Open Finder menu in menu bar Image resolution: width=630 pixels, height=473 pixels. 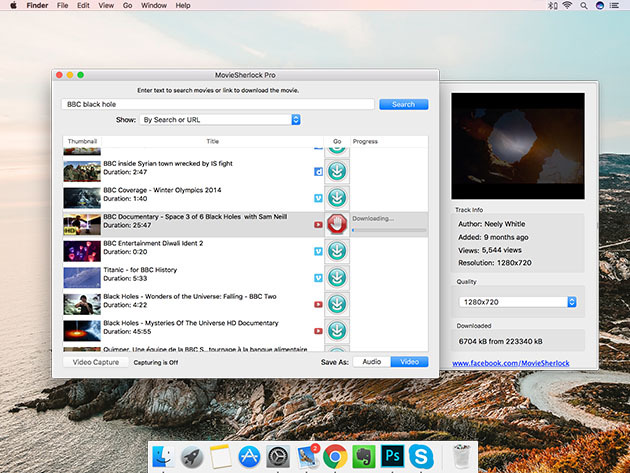coord(37,6)
